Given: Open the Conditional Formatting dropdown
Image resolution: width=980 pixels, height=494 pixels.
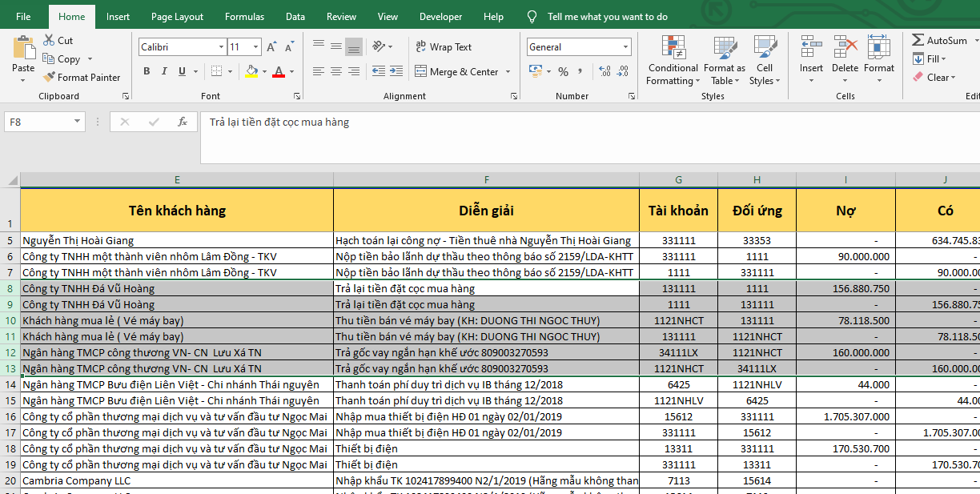Looking at the screenshot, I should (x=673, y=74).
